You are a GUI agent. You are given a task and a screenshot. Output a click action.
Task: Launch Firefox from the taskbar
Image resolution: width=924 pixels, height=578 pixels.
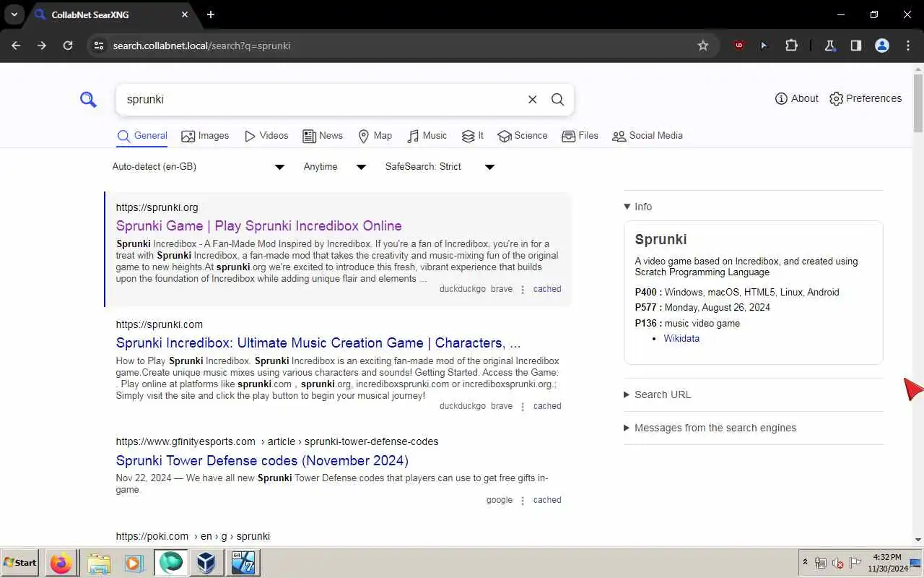[61, 563]
